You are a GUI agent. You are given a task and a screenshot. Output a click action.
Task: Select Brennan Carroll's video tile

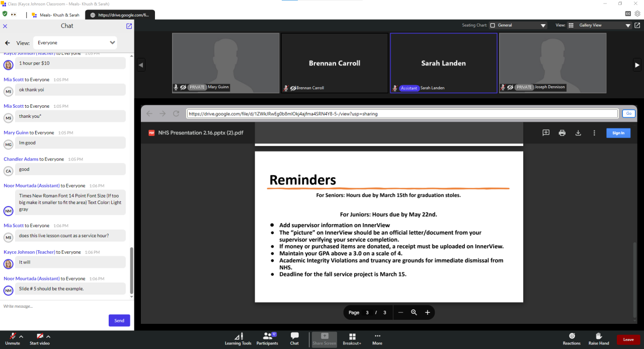[x=335, y=63]
